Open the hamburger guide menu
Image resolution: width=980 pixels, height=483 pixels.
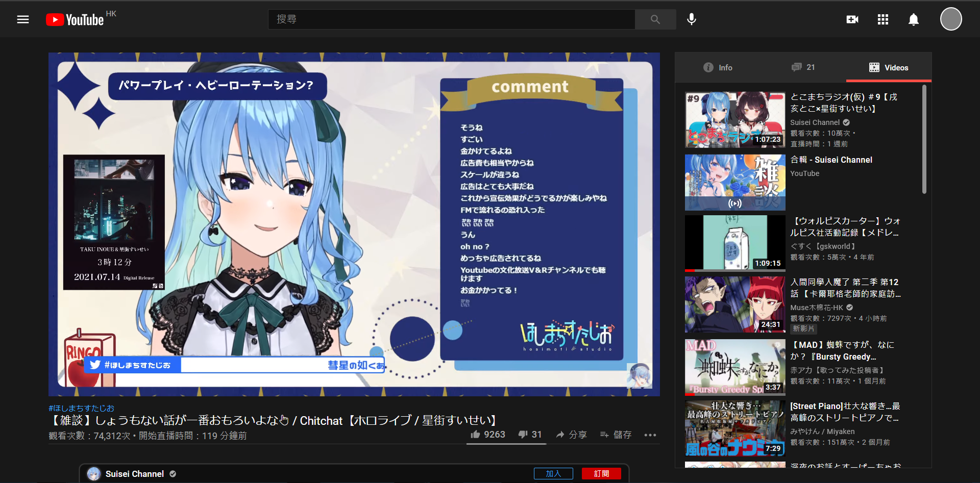pyautogui.click(x=23, y=19)
